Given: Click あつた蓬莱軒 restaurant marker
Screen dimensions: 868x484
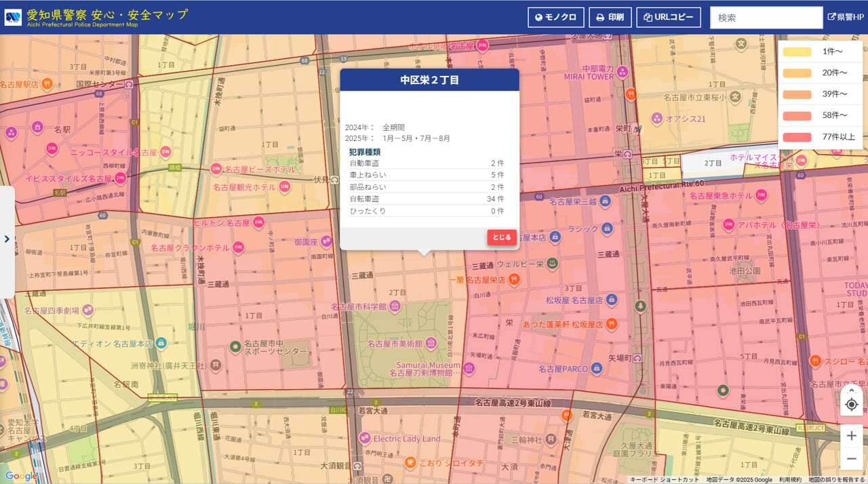Looking at the screenshot, I should tap(611, 324).
